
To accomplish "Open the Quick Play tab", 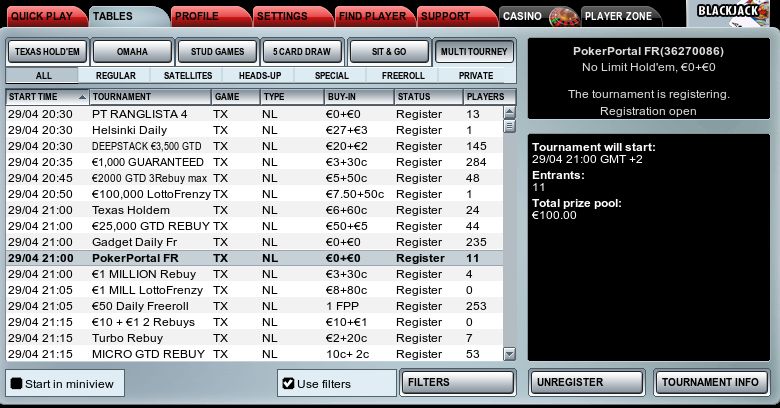I will point(45,16).
